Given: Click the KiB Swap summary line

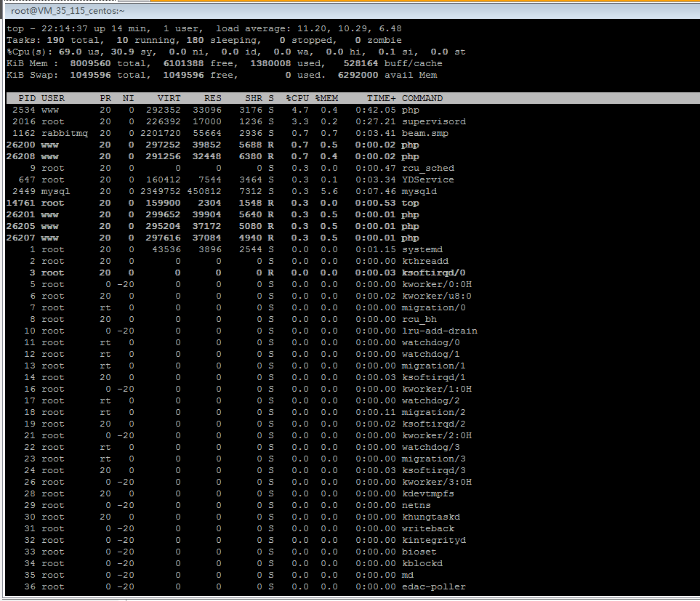Looking at the screenshot, I should 218,75.
